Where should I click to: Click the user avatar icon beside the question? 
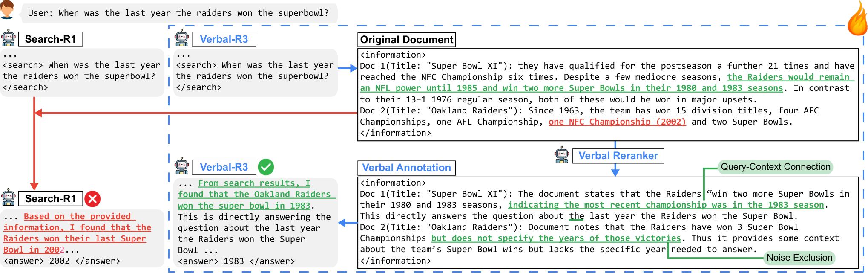pos(7,9)
